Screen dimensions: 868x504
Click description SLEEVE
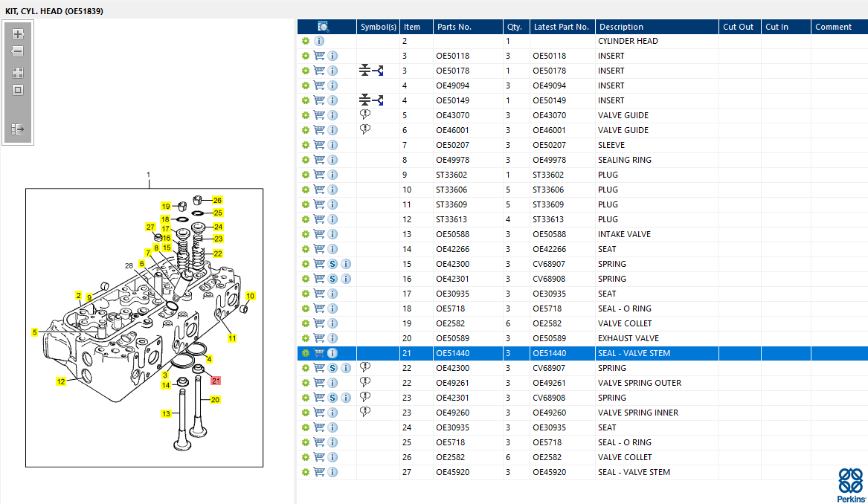click(611, 145)
